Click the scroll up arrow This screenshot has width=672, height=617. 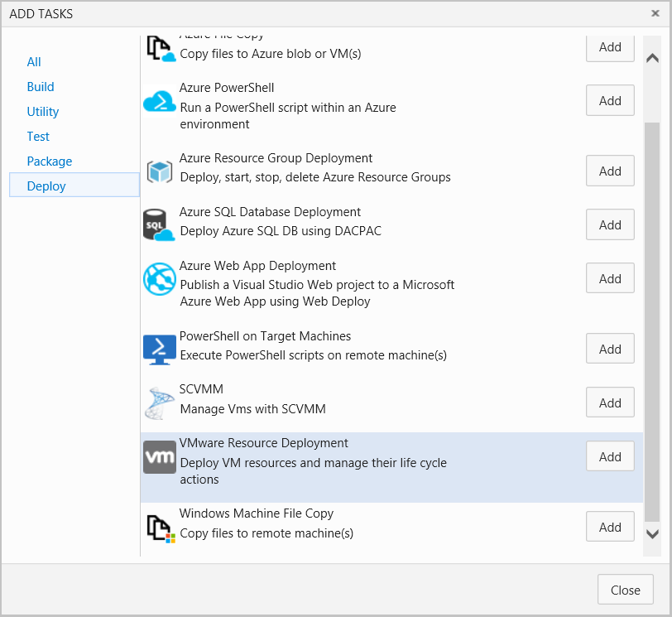(x=652, y=58)
